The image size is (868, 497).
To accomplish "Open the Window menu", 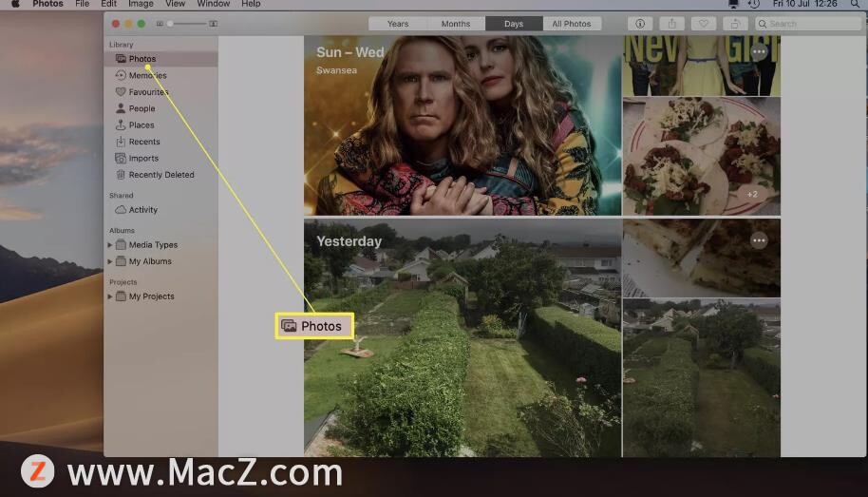I will click(213, 4).
